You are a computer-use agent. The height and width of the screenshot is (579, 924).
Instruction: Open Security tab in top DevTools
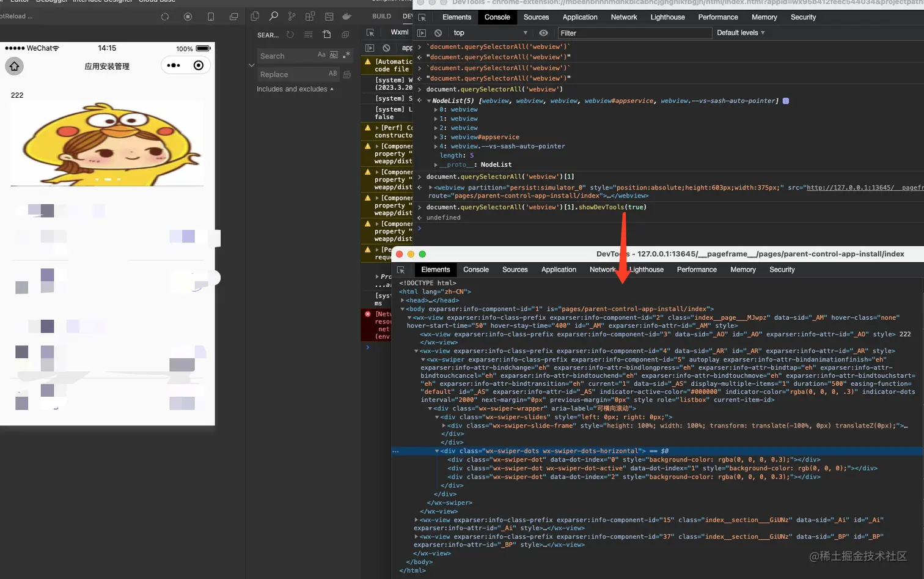pyautogui.click(x=803, y=17)
